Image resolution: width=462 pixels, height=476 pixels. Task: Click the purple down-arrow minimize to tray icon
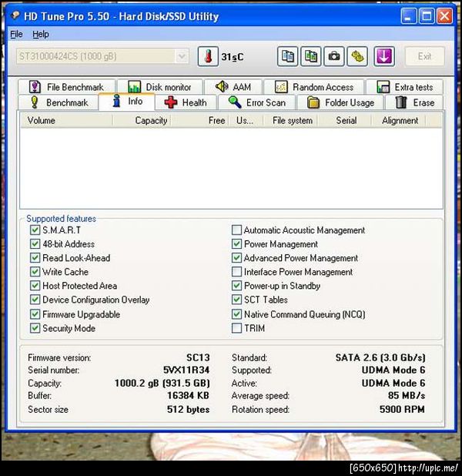click(384, 56)
